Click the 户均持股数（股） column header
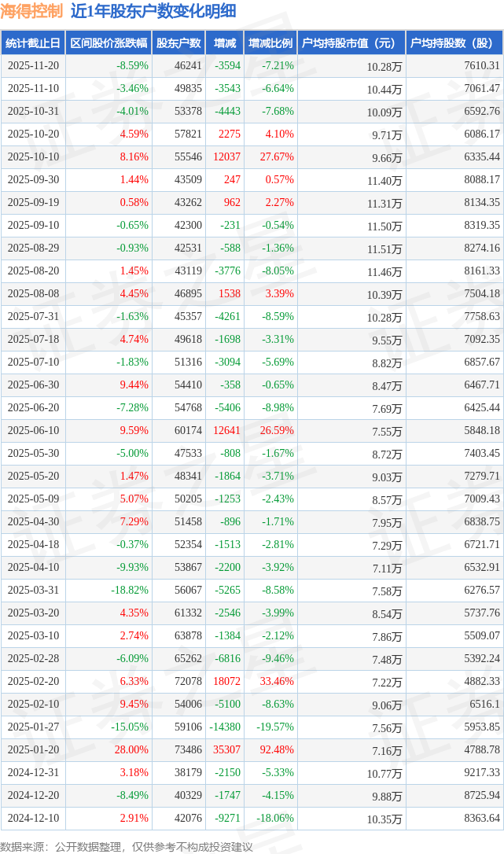504x854 pixels. tap(455, 43)
